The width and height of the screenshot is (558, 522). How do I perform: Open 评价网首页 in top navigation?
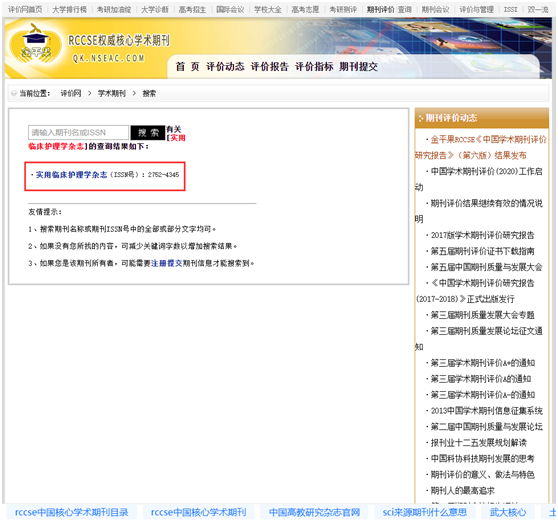[x=25, y=10]
